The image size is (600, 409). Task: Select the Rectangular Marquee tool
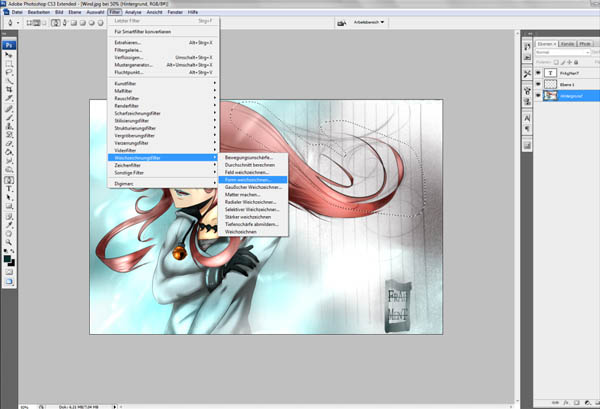click(9, 64)
